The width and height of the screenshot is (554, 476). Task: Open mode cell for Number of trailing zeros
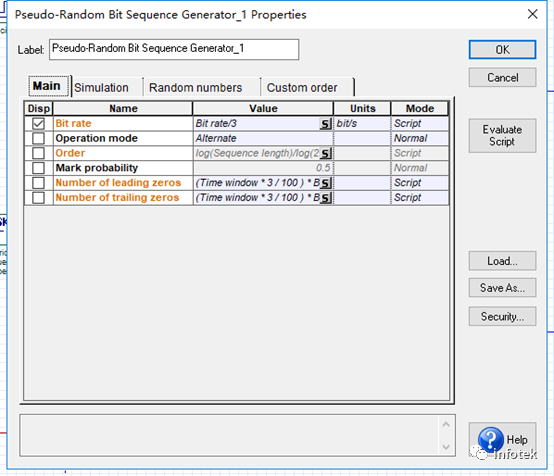420,198
